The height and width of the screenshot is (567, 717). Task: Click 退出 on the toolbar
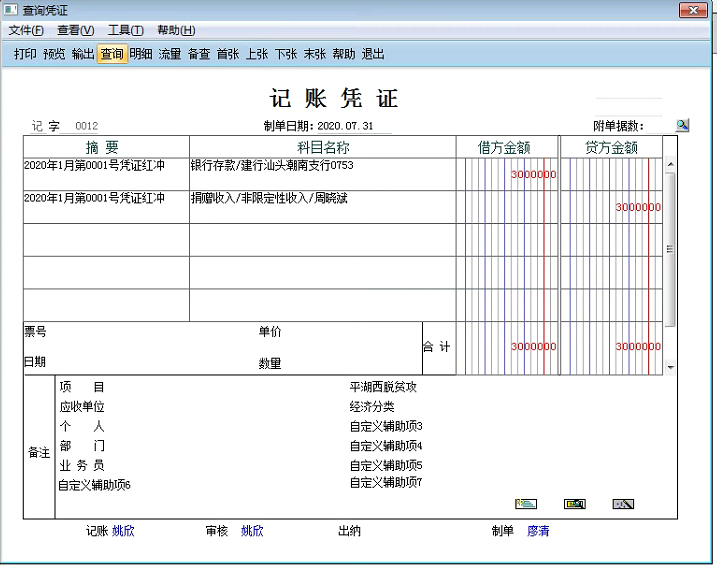(373, 54)
